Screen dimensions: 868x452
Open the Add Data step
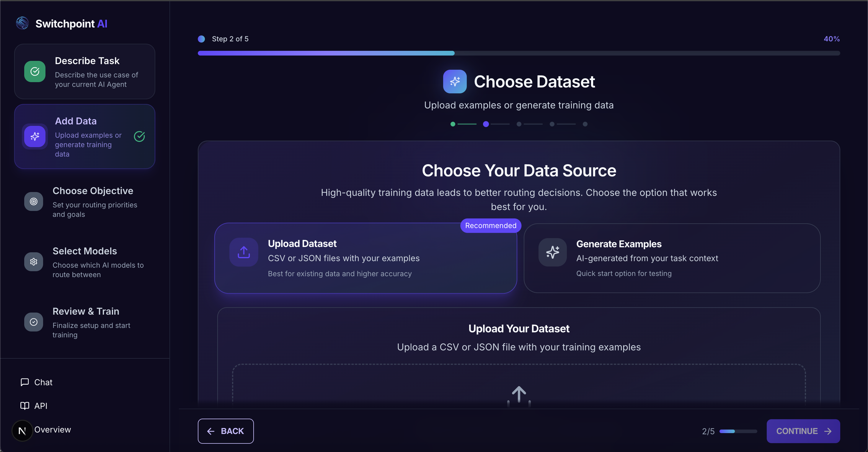[x=84, y=136]
